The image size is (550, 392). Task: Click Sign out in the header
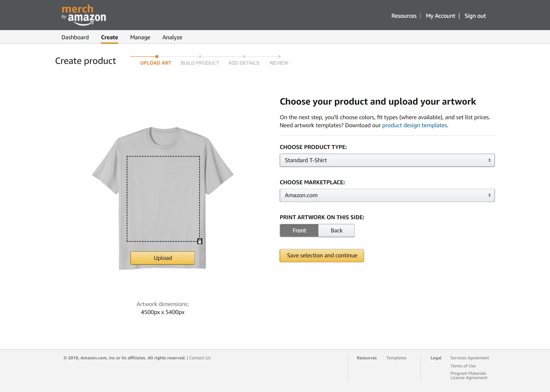pyautogui.click(x=475, y=16)
